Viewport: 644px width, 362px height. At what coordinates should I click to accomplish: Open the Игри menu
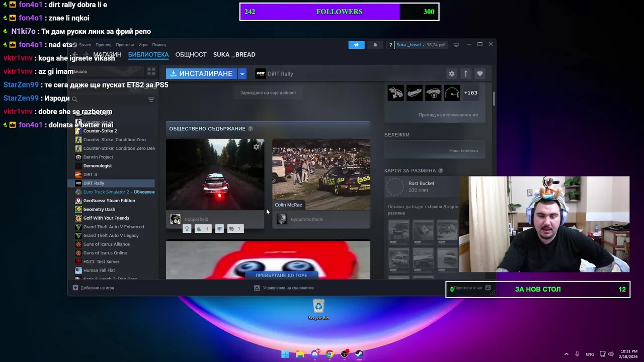143,45
